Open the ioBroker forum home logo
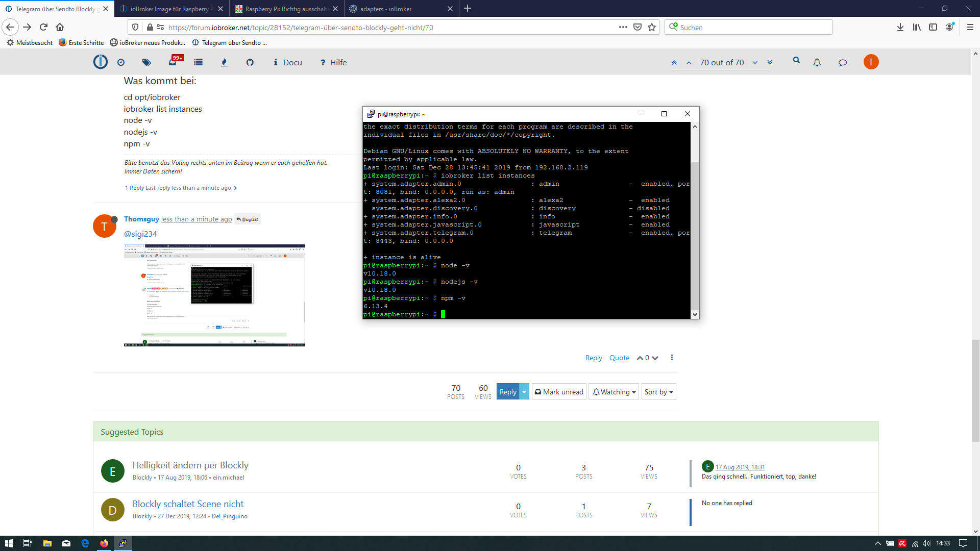 click(x=101, y=62)
